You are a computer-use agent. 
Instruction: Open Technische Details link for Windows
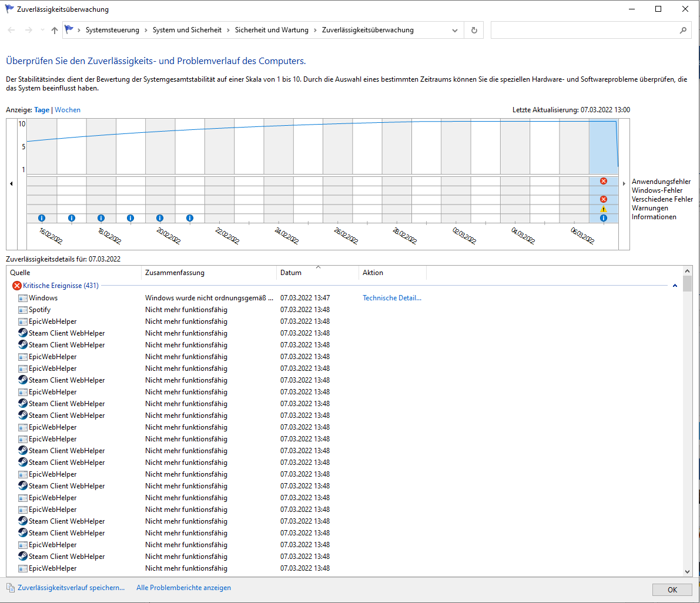[x=392, y=298]
